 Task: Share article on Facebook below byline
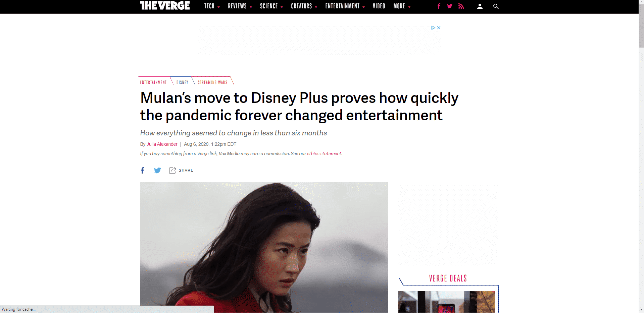pos(143,170)
